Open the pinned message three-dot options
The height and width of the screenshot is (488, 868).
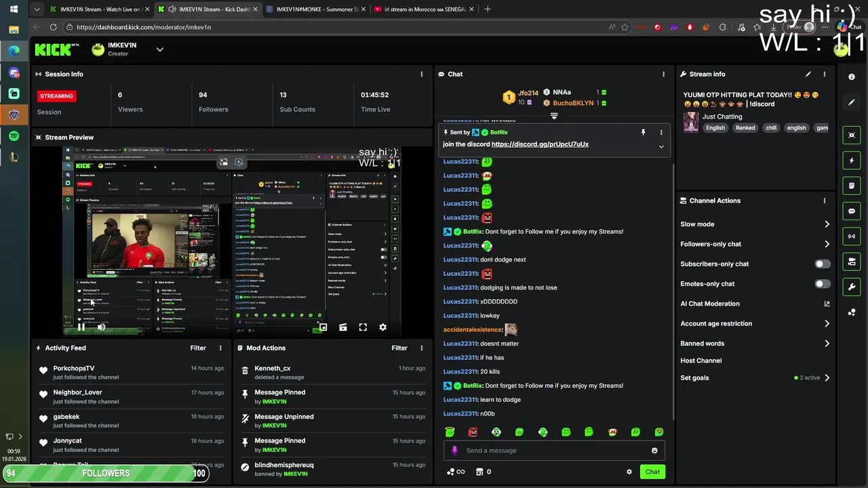click(x=661, y=132)
